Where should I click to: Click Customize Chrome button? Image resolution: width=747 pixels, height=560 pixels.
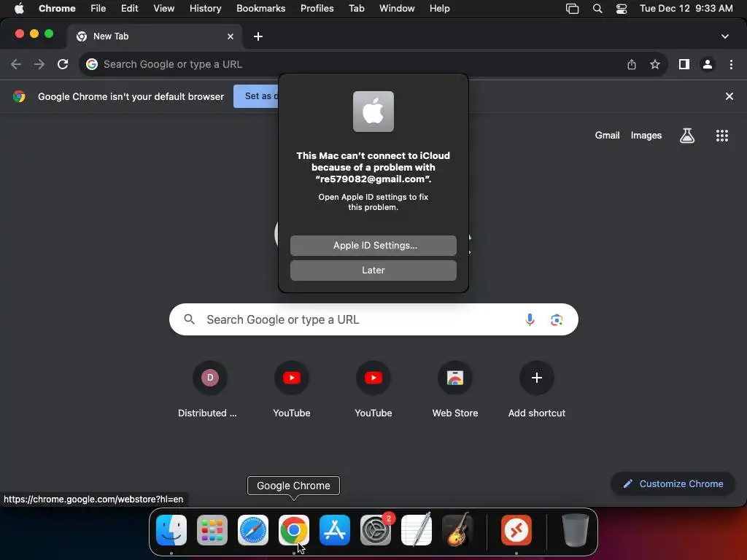pyautogui.click(x=673, y=484)
